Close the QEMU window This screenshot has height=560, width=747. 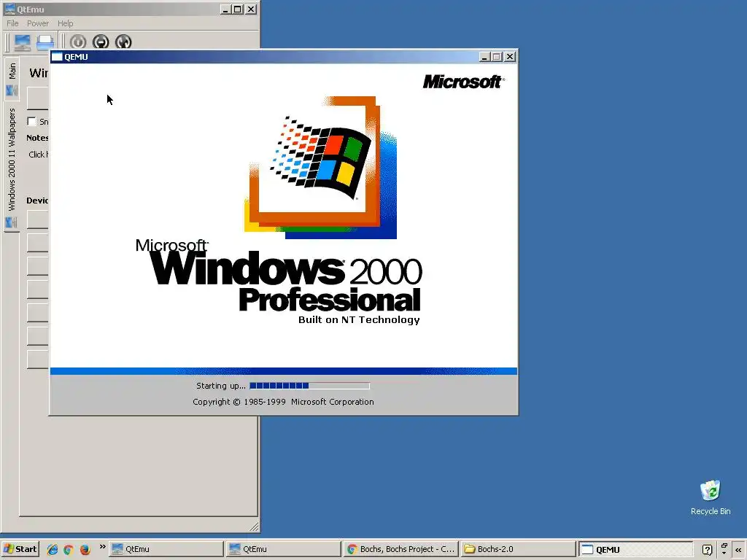click(510, 57)
